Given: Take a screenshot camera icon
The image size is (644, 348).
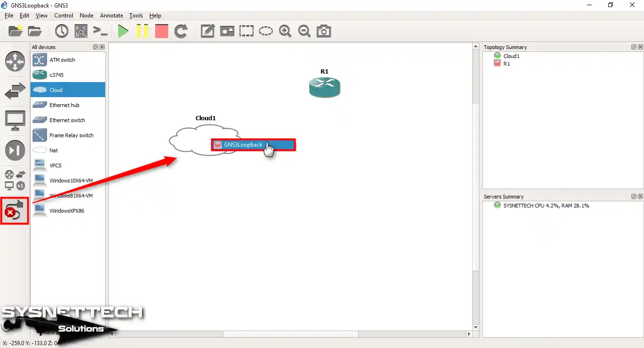Looking at the screenshot, I should (323, 31).
